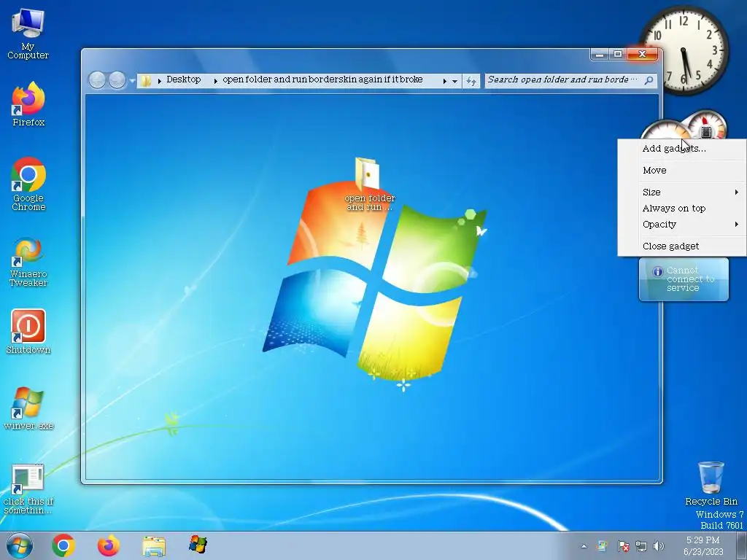Image resolution: width=747 pixels, height=560 pixels.
Task: Click the search magnifier icon
Action: pos(649,80)
